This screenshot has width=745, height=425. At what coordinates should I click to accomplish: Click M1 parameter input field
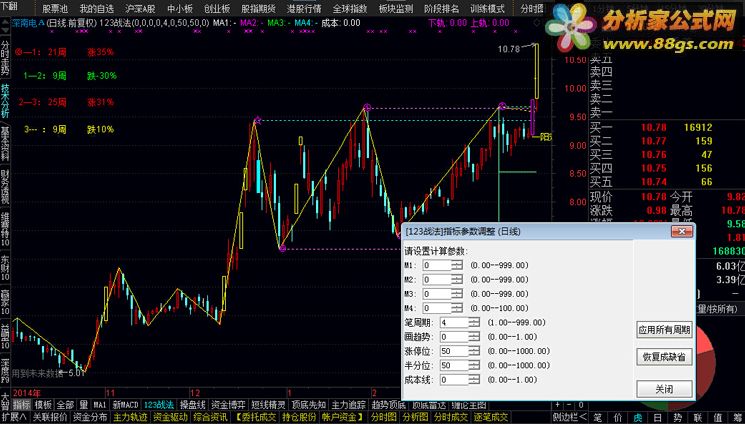[x=437, y=265]
